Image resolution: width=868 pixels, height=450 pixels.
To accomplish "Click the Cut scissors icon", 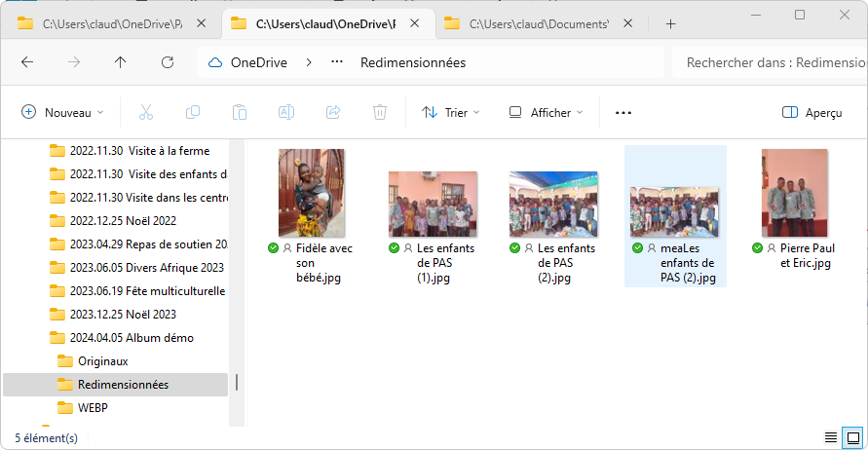I will point(146,113).
